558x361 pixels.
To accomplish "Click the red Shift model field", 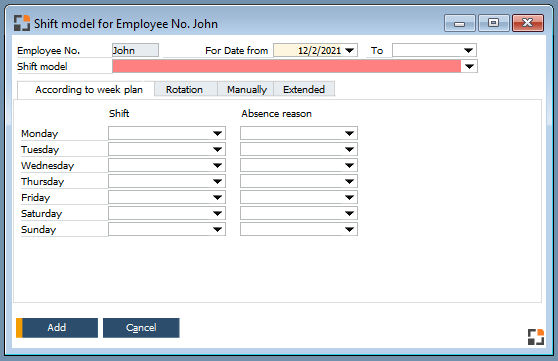I will tap(286, 66).
